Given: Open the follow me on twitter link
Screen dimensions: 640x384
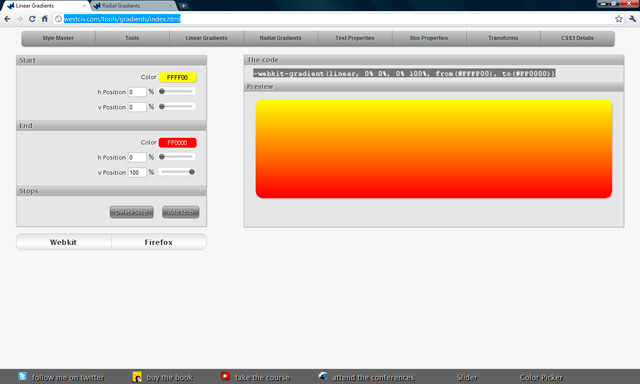Looking at the screenshot, I should point(68,377).
